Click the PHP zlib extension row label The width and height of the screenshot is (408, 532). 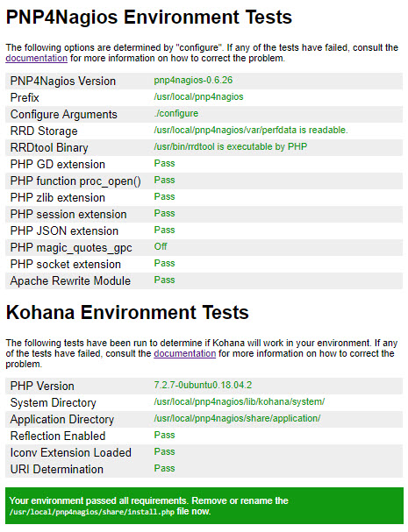(58, 197)
